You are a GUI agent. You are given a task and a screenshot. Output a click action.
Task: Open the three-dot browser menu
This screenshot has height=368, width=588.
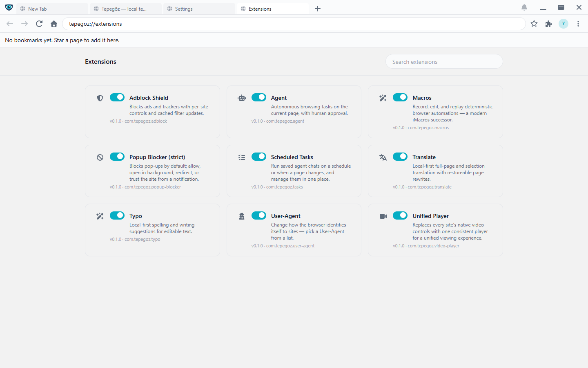tap(578, 24)
